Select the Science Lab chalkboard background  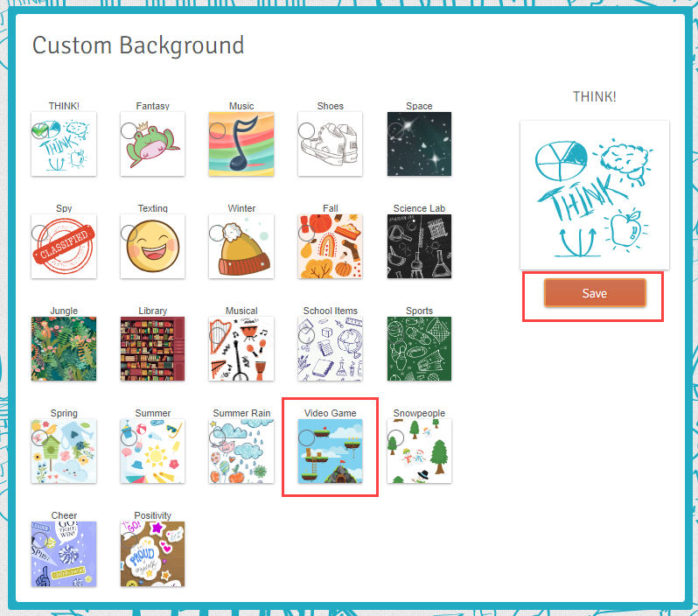[419, 246]
